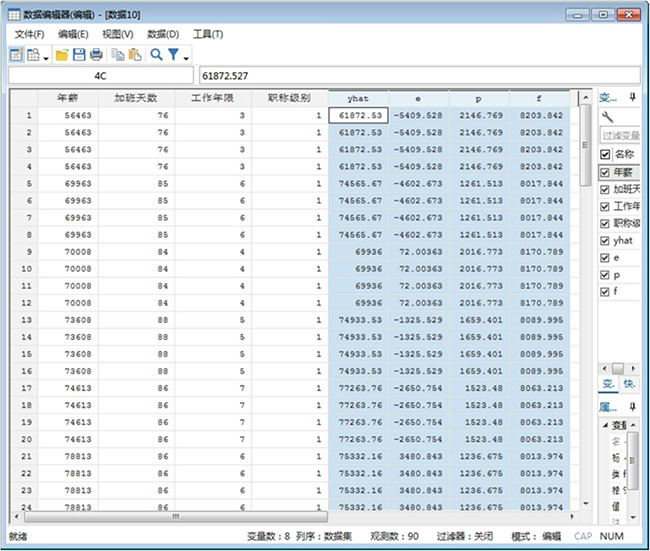Toggle the checkbox for variable e
This screenshot has width=650, height=551.
(605, 257)
